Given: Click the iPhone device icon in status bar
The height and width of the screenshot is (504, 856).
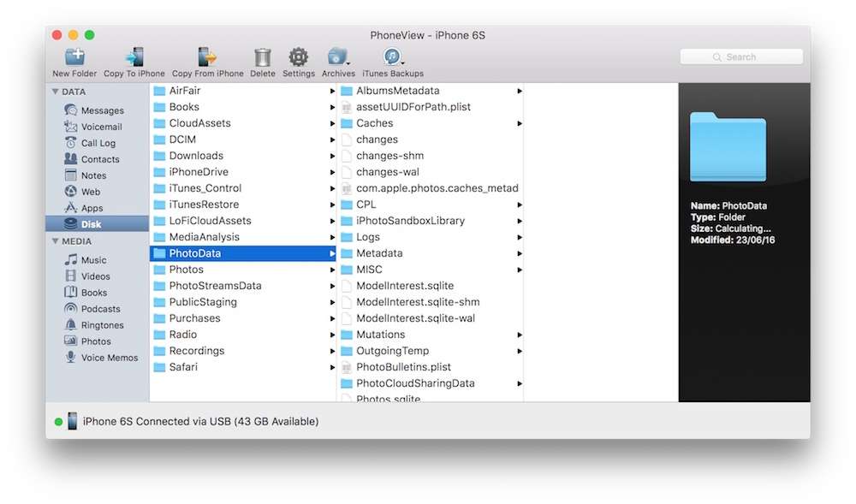Looking at the screenshot, I should 72,421.
